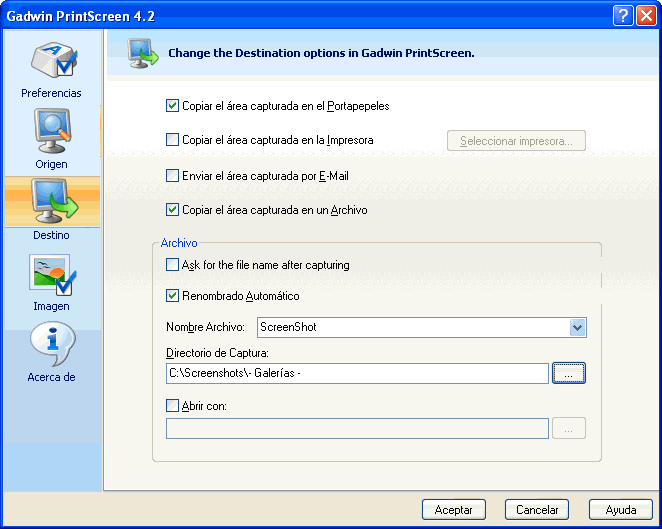Disable copying captured area to Portapapeles
Image resolution: width=662 pixels, height=529 pixels.
pyautogui.click(x=173, y=105)
